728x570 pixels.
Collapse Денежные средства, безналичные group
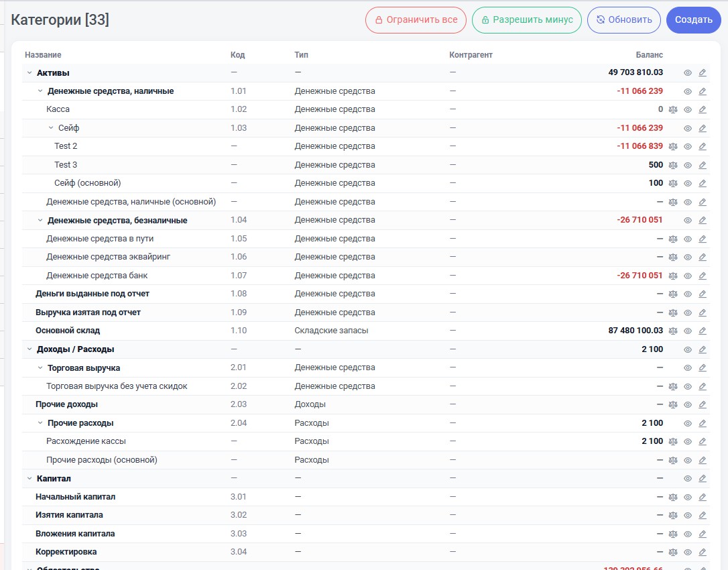[x=40, y=220]
